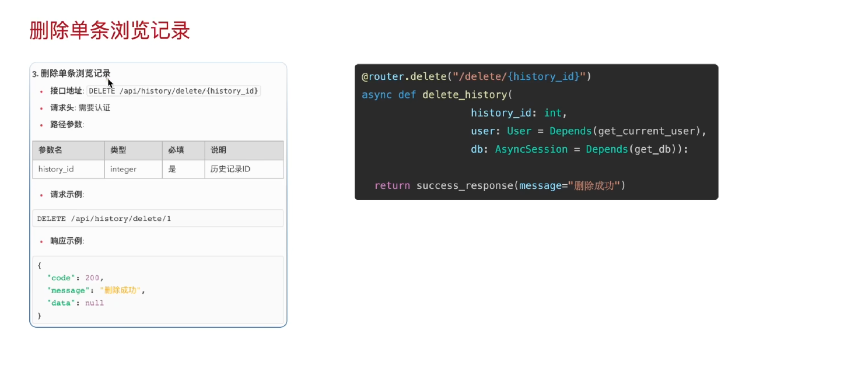This screenshot has height=376, width=868.
Task: Click the @router.delete decorator line
Action: [477, 76]
